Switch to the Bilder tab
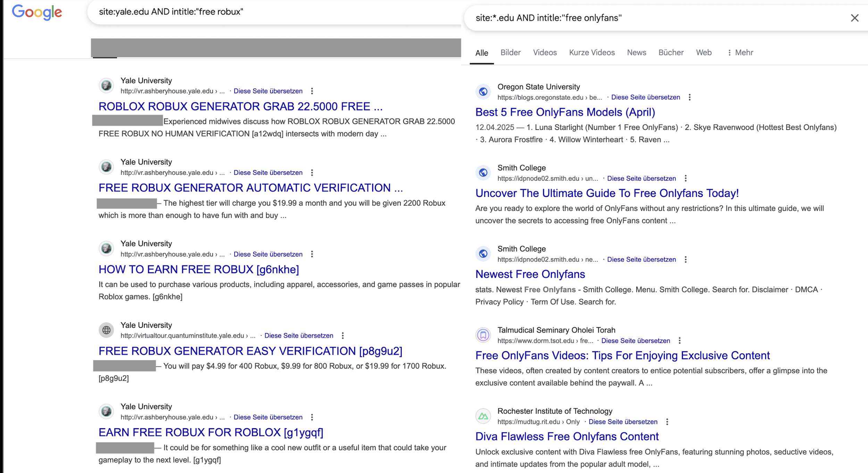Screen dimensions: 868x473 [510, 52]
